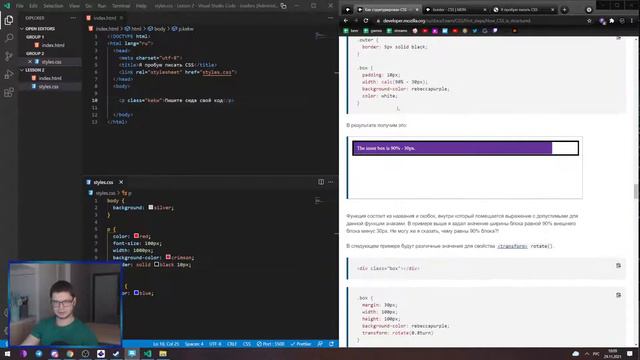Screen dimensions: 640x360
Task: Click the Explorer panel more actions ellipsis
Action: (x=73, y=18)
